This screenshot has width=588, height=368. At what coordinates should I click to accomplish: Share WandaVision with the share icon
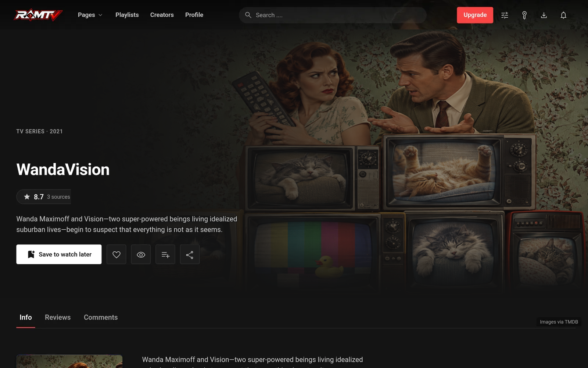click(x=190, y=254)
